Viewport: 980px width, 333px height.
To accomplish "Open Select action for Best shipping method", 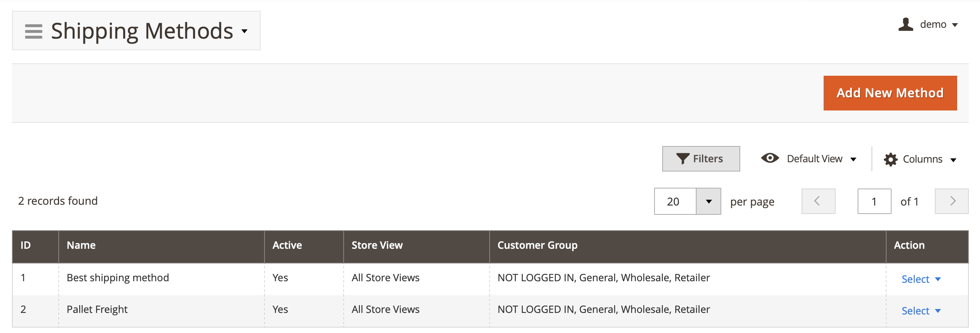I will coord(921,279).
